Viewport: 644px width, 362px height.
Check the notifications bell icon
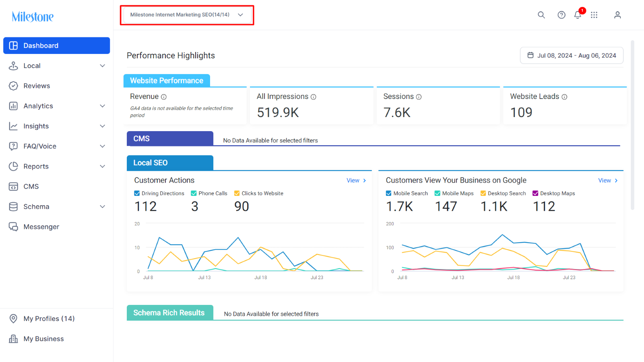578,15
